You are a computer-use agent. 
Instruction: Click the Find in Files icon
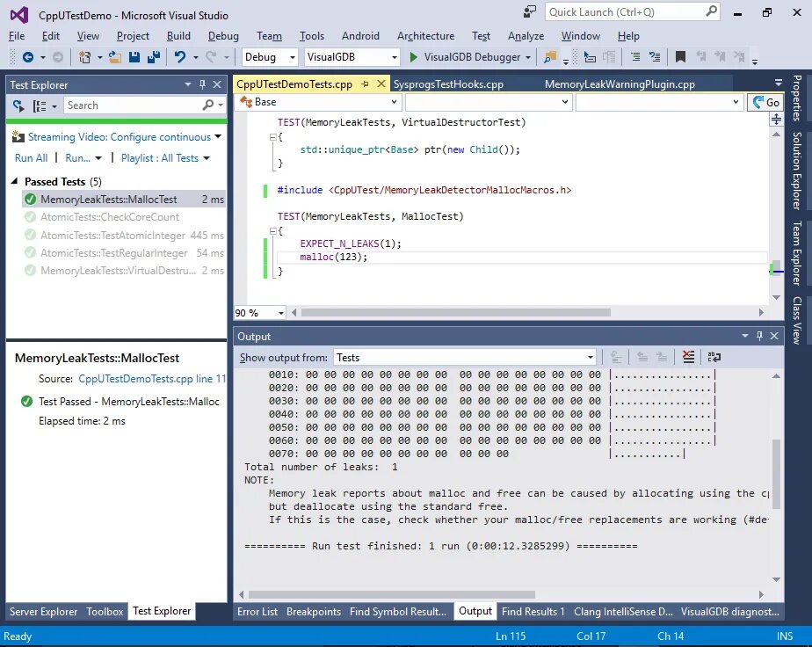[x=550, y=57]
